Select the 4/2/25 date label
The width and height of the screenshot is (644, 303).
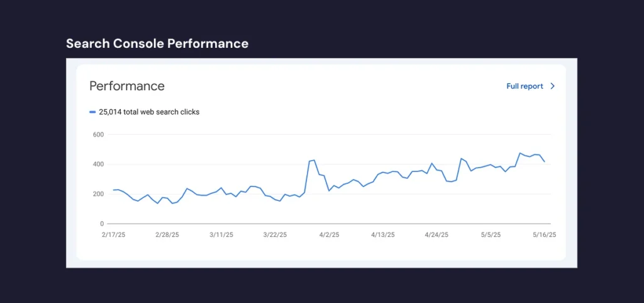click(x=329, y=235)
